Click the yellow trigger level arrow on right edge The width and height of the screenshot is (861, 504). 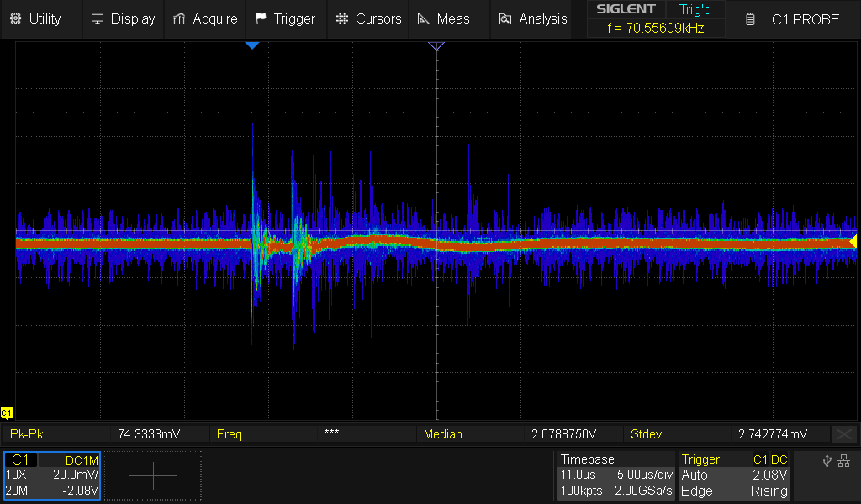(853, 242)
